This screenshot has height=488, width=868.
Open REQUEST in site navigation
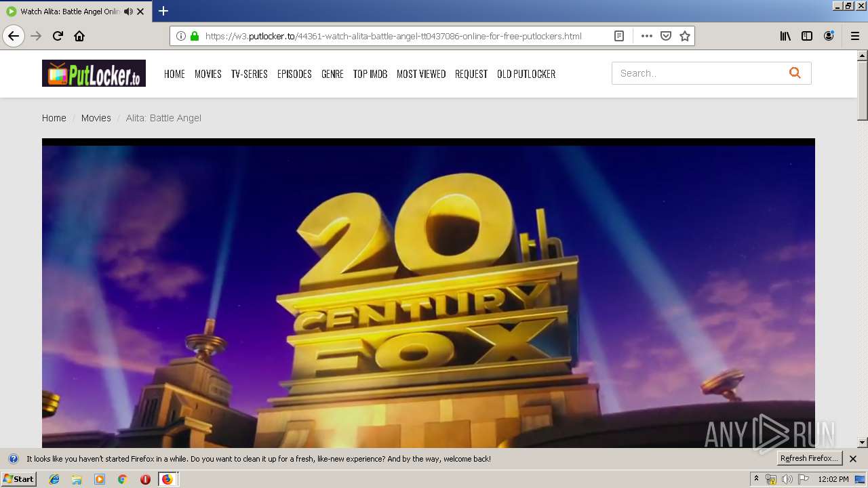471,74
